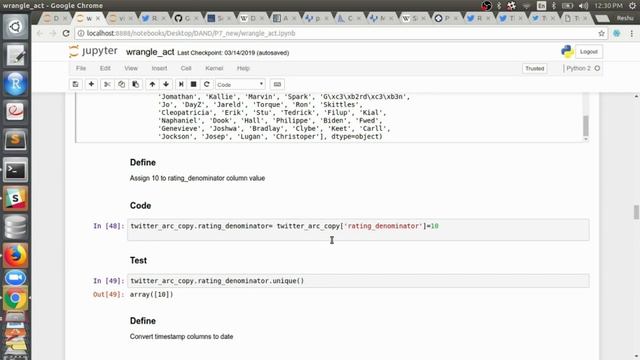This screenshot has width=640, height=360.
Task: Restart the kernel with circular arrow icon
Action: [207, 84]
